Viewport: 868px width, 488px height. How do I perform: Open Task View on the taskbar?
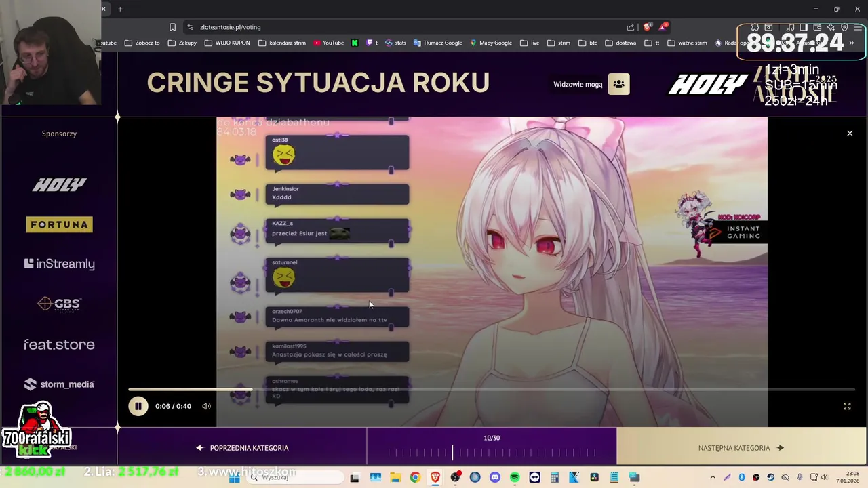coord(355,478)
